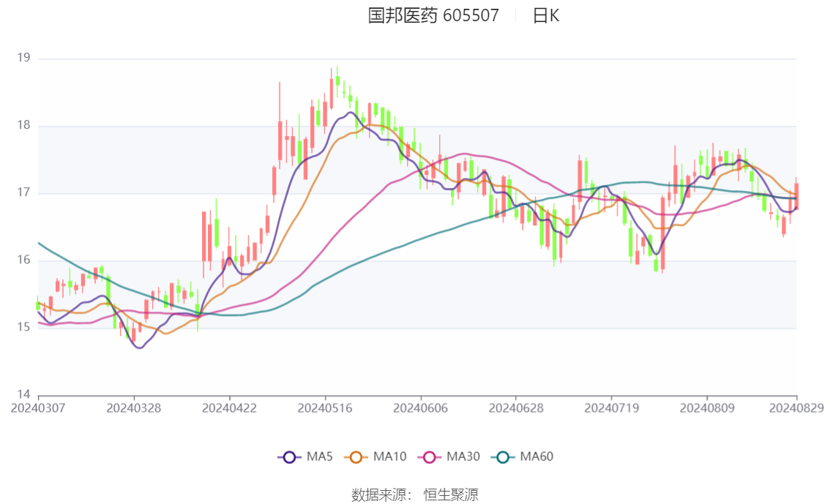Click y-axis value 18
This screenshot has width=830, height=504.
pyautogui.click(x=24, y=125)
